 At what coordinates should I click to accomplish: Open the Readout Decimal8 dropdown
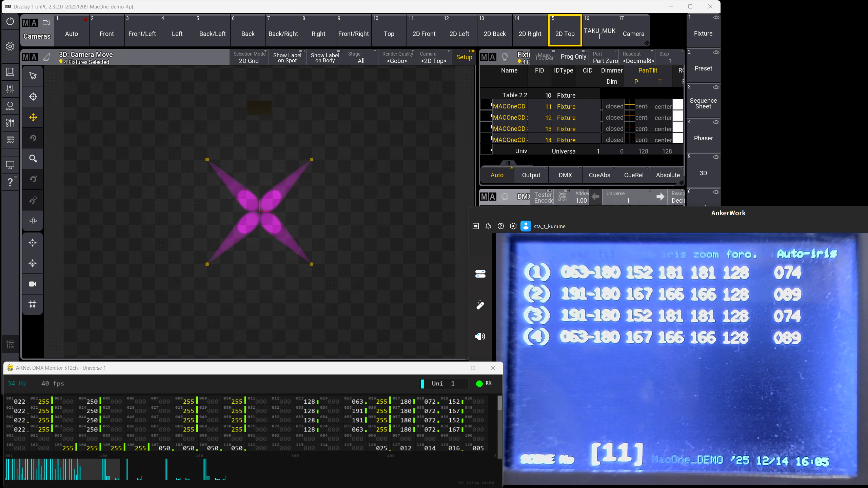(638, 57)
